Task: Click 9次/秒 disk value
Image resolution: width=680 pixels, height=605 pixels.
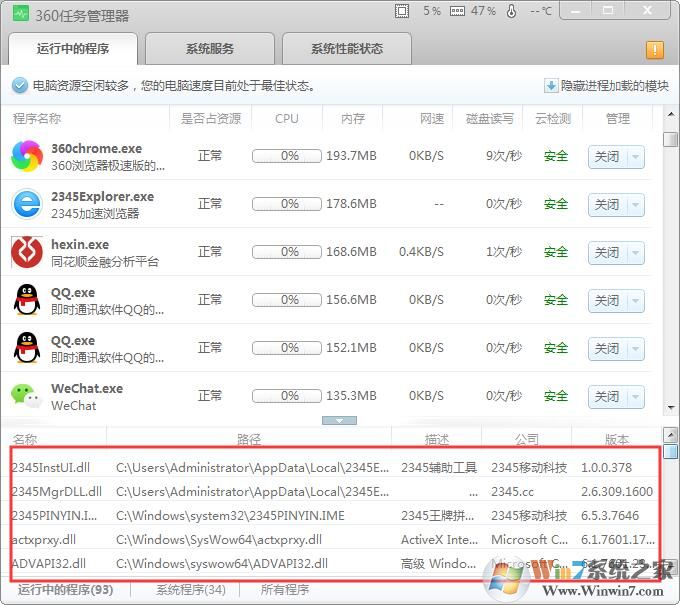Action: (504, 156)
